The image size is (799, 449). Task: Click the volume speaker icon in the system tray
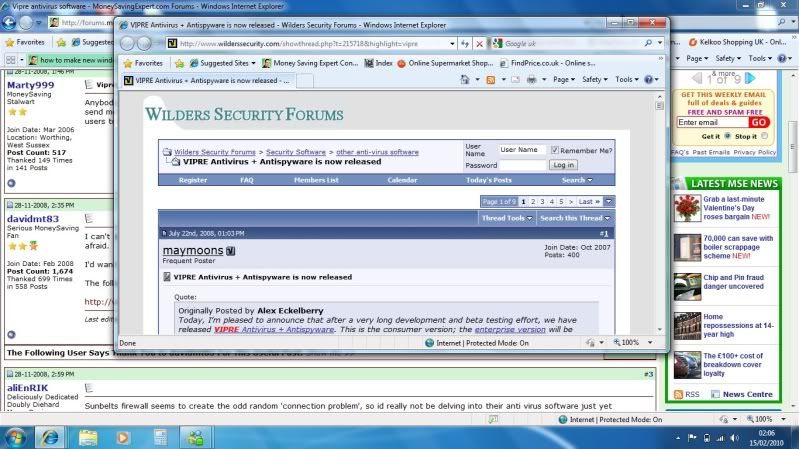coord(734,438)
